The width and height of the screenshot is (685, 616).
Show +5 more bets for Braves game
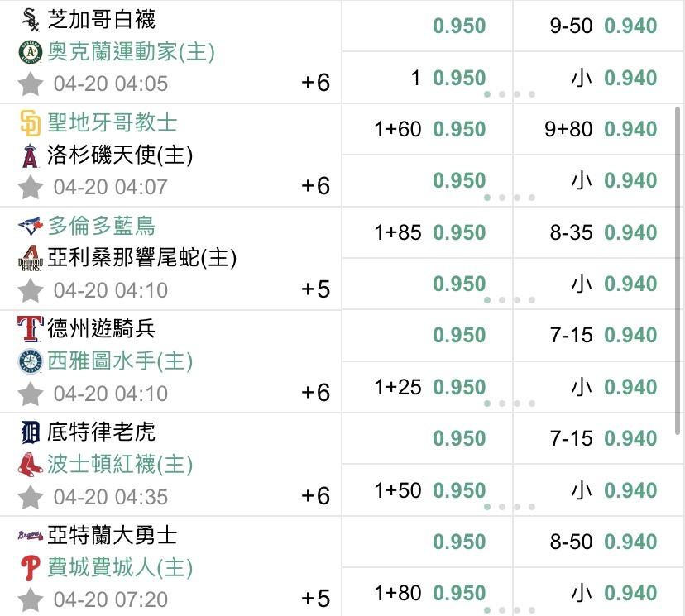pyautogui.click(x=315, y=599)
